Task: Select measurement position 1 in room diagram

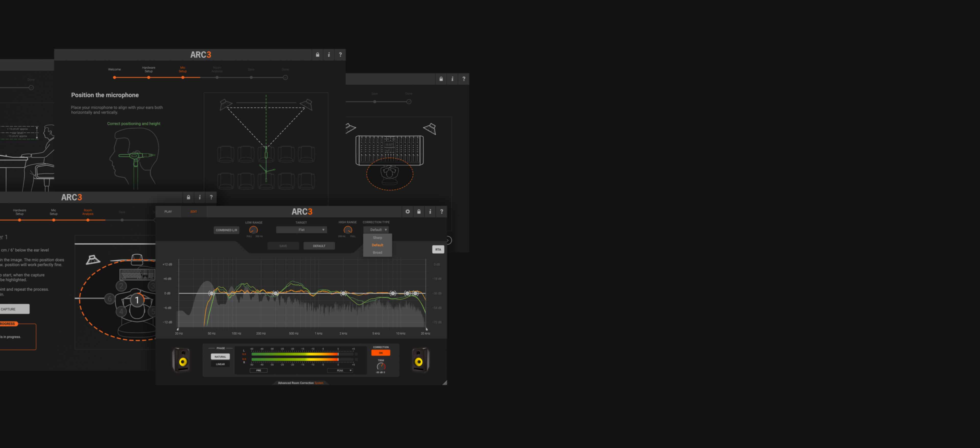Action: (137, 301)
